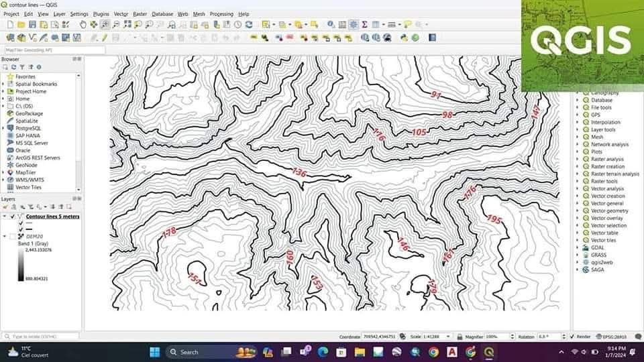Click the Coordinate field in the status bar

[378, 337]
